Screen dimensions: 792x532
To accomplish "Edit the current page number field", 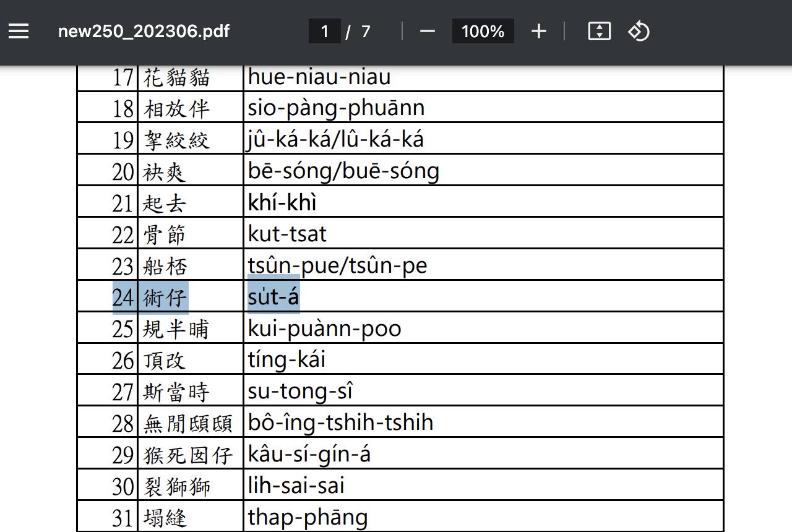I will pos(325,31).
